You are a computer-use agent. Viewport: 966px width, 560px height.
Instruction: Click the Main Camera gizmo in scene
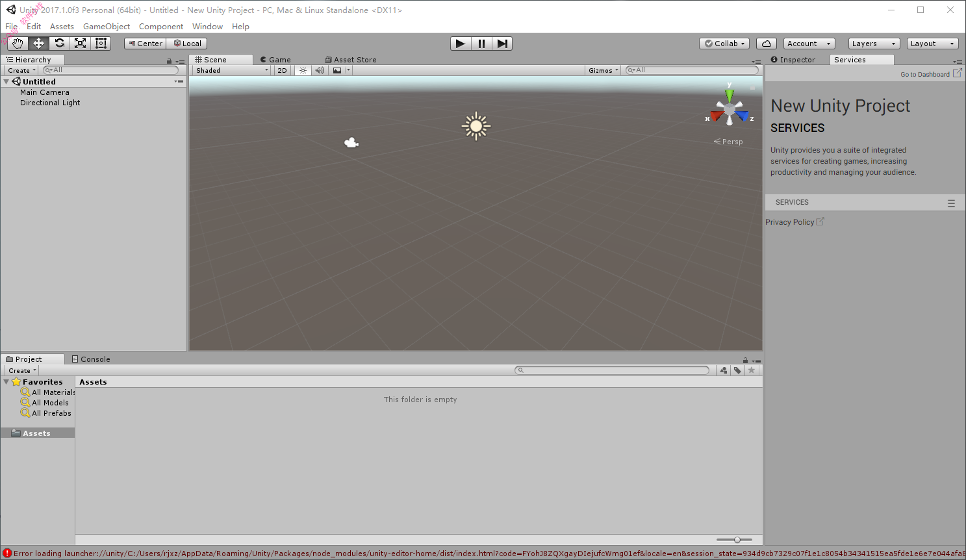[351, 142]
